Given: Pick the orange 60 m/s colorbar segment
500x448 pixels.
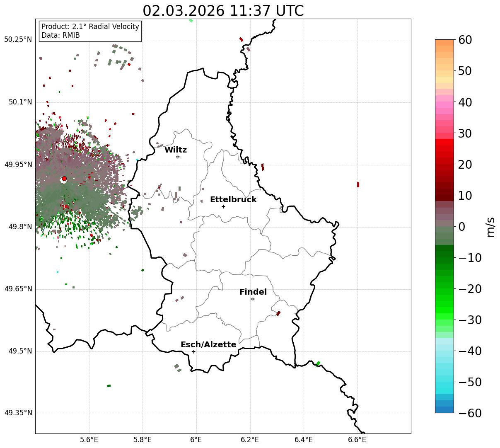Looking at the screenshot, I should (x=444, y=42).
